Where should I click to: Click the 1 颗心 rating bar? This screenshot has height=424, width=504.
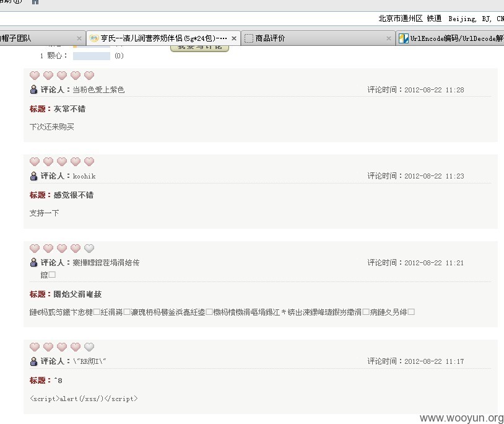pos(92,56)
